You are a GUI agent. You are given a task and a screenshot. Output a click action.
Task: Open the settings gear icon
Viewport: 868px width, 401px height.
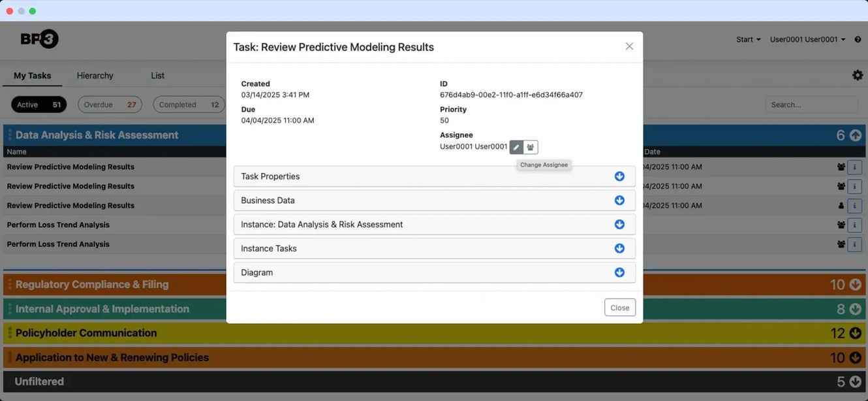click(858, 76)
